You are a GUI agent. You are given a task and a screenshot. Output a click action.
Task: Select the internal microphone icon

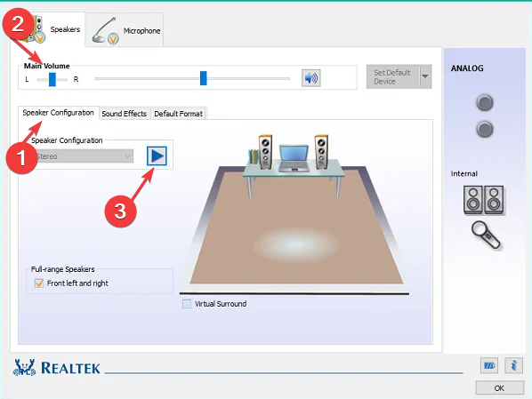(486, 235)
